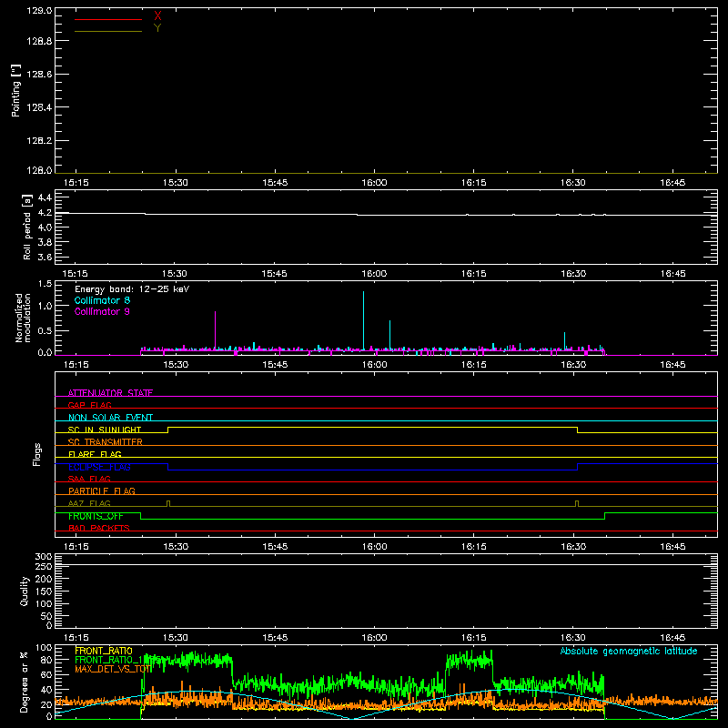
Task: Click the Energy band: 12-25 keV text
Action: (x=132, y=289)
